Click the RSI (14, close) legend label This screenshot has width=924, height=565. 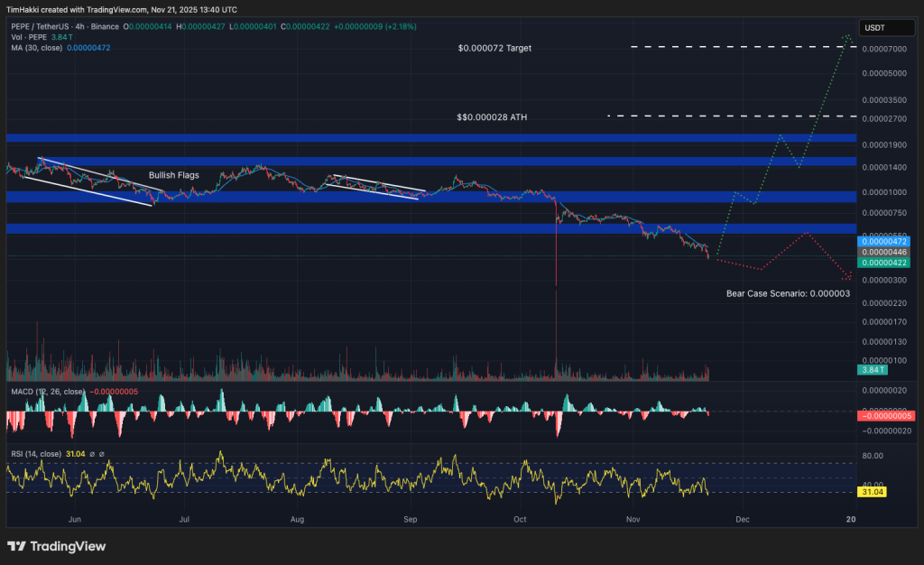tap(36, 454)
